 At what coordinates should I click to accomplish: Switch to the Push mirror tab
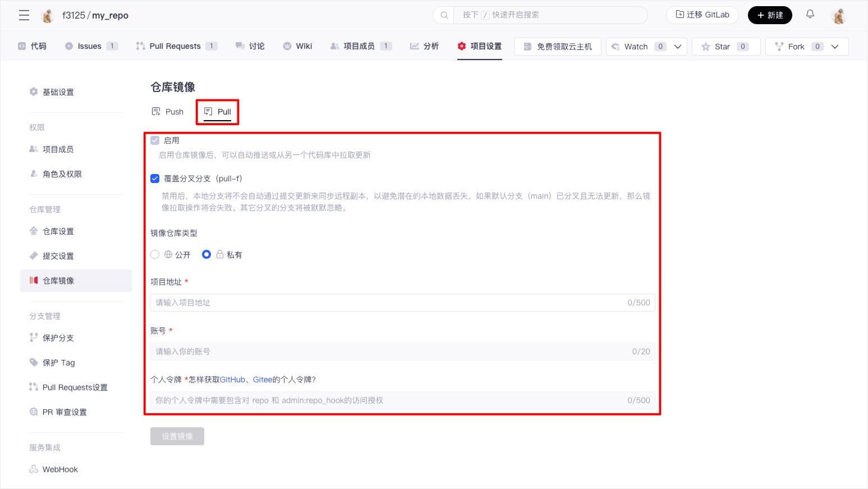pyautogui.click(x=168, y=112)
